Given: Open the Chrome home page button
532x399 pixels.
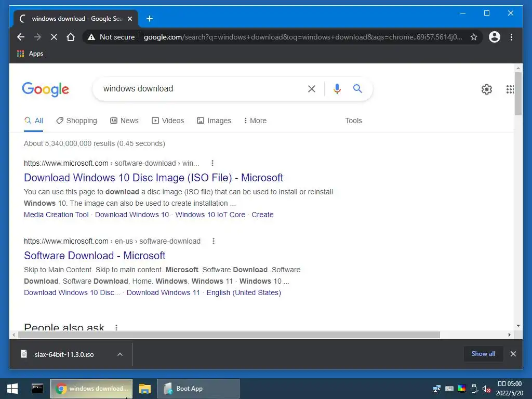Looking at the screenshot, I should (71, 37).
